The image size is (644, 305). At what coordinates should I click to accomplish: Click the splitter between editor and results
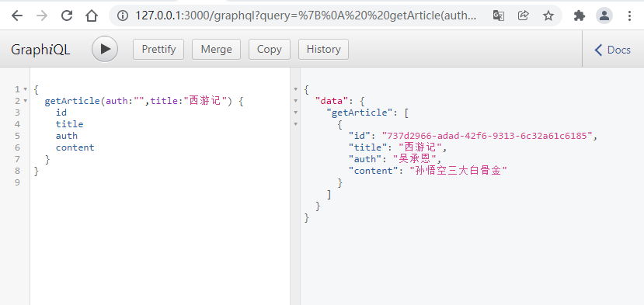[295, 186]
